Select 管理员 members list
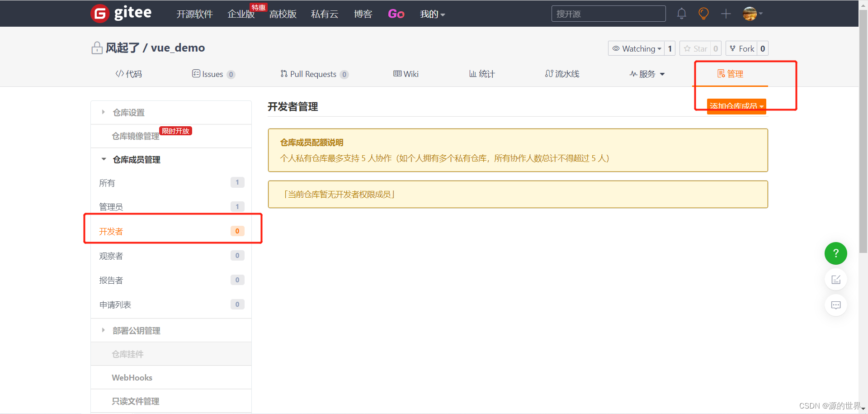The width and height of the screenshot is (868, 414). [171, 207]
